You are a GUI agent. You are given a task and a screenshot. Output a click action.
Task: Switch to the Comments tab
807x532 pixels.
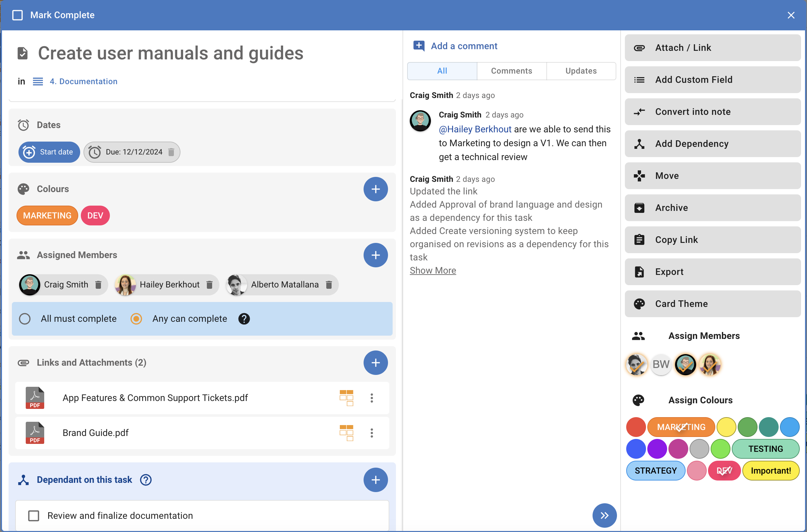point(511,71)
